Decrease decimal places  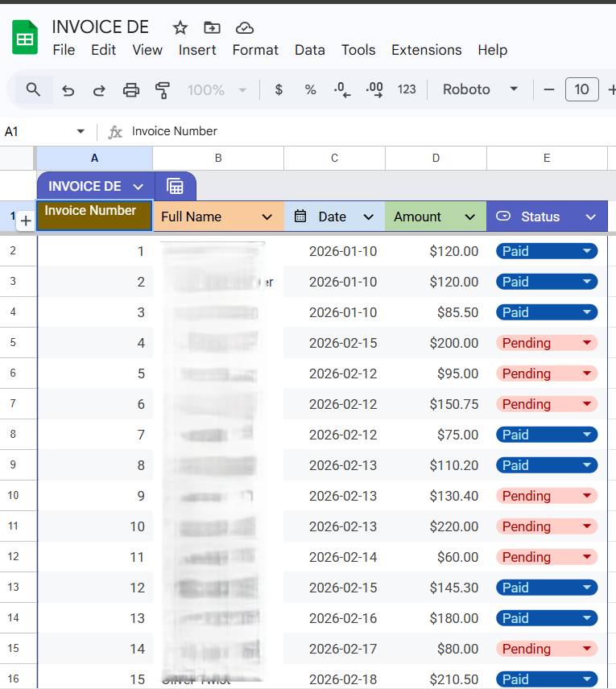coord(342,89)
